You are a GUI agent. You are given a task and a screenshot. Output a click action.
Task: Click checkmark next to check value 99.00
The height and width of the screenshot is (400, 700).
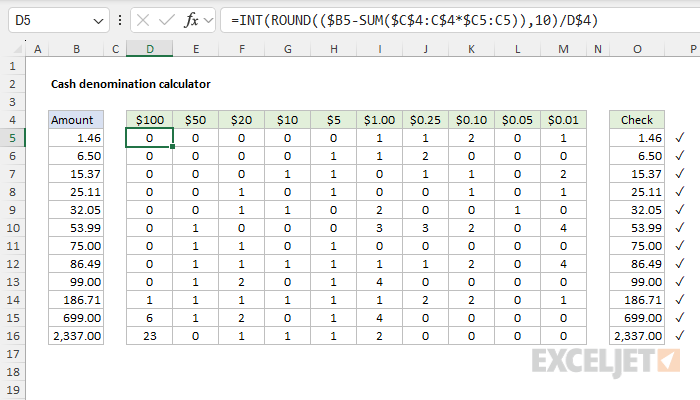tap(679, 281)
